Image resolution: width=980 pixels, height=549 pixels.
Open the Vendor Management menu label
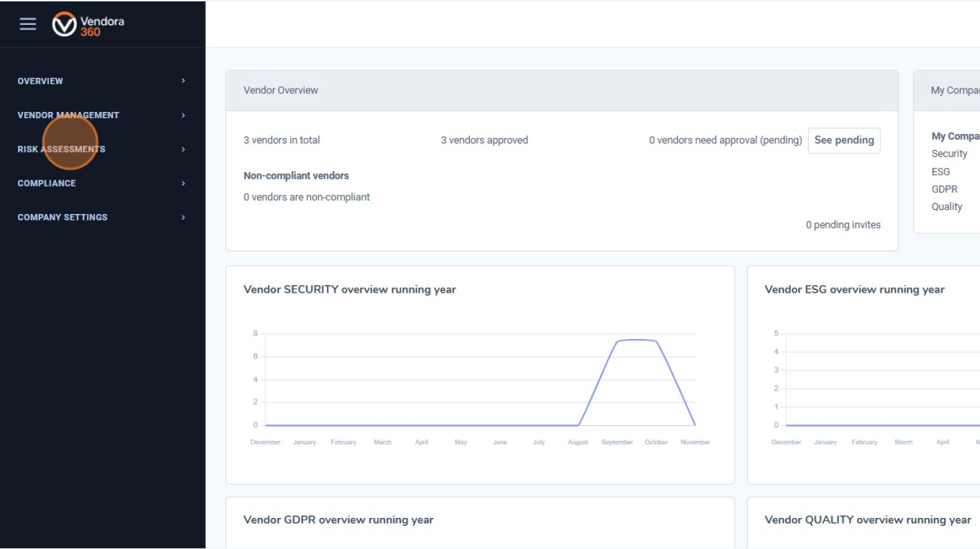click(x=68, y=115)
